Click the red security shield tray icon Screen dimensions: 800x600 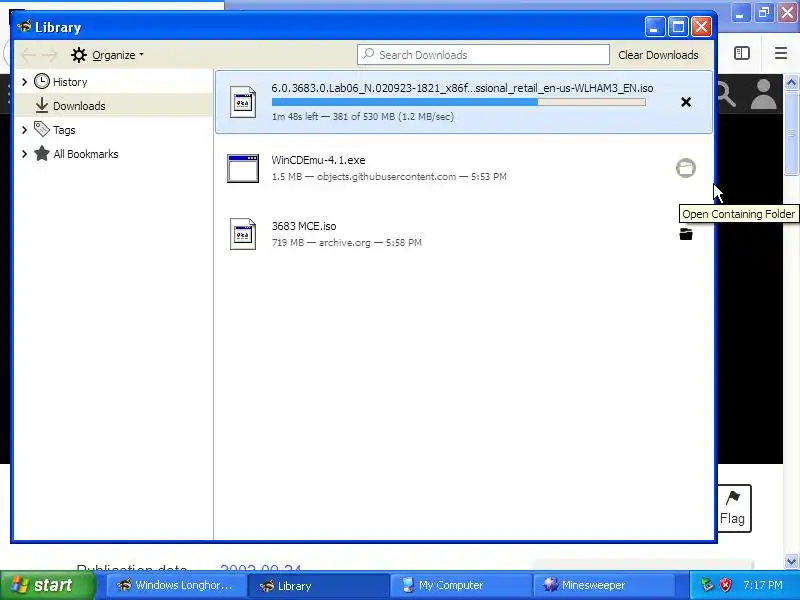coord(726,585)
